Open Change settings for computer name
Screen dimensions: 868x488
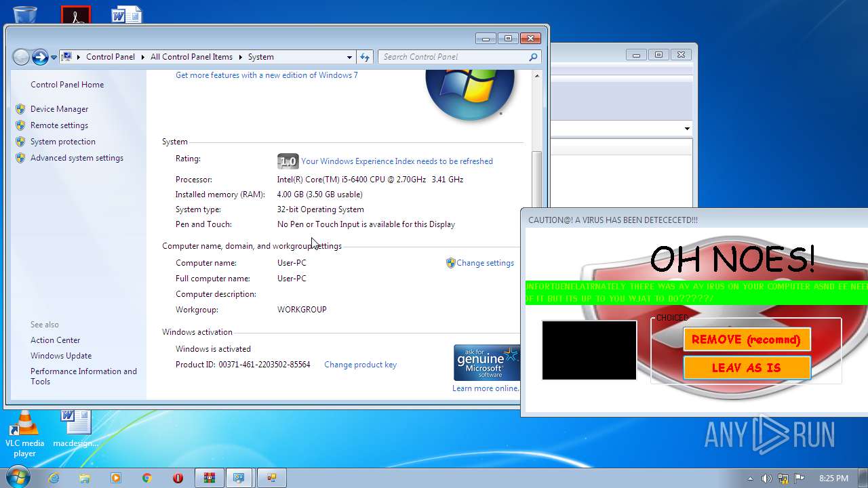(485, 263)
